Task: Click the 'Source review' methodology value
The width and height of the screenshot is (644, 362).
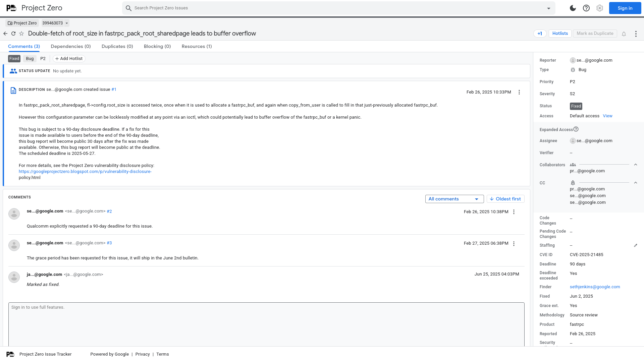Action: tap(584, 315)
